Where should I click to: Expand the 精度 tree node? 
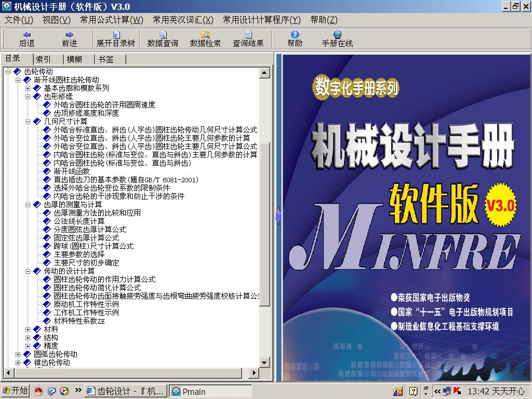coord(28,345)
